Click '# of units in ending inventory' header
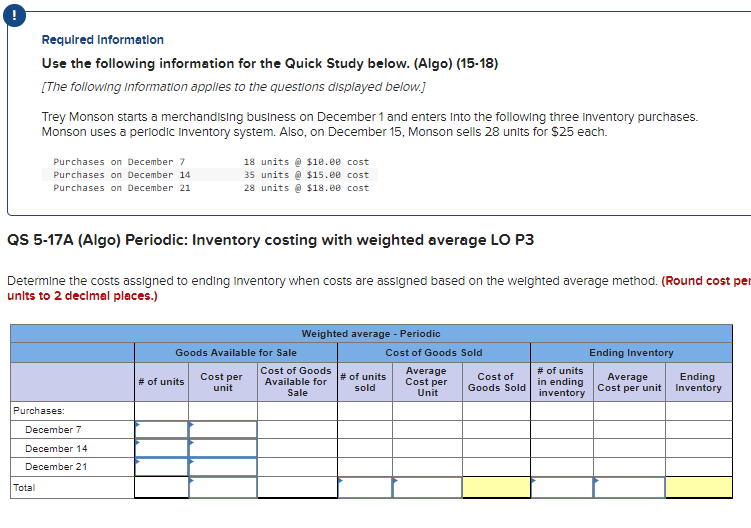The image size is (751, 528). [x=561, y=381]
